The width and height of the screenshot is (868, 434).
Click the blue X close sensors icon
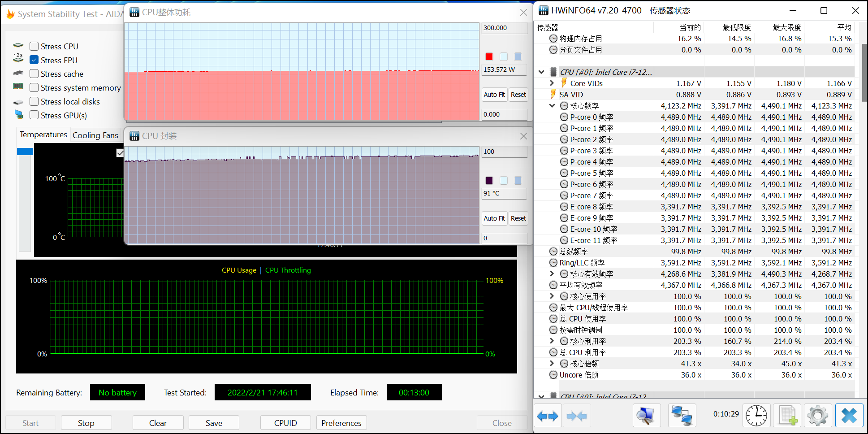click(849, 416)
